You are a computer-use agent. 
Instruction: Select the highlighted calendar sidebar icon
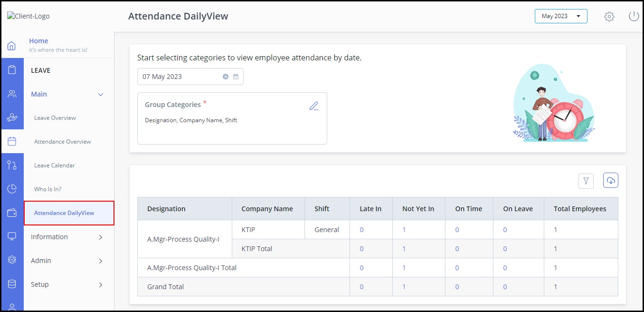point(12,141)
